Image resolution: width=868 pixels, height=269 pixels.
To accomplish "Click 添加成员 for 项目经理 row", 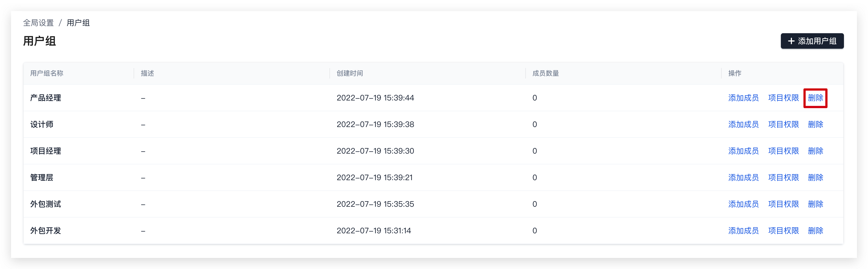I will click(x=743, y=151).
